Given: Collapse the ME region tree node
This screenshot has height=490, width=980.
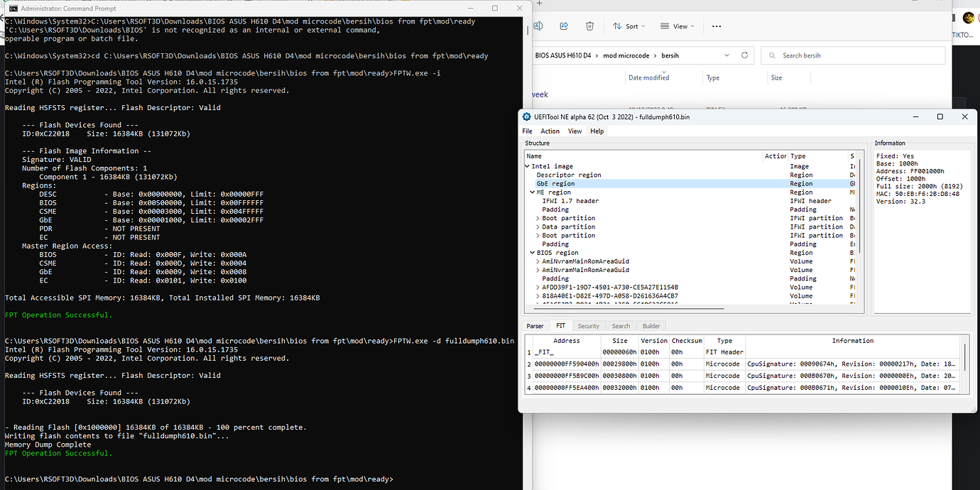Looking at the screenshot, I should click(531, 192).
